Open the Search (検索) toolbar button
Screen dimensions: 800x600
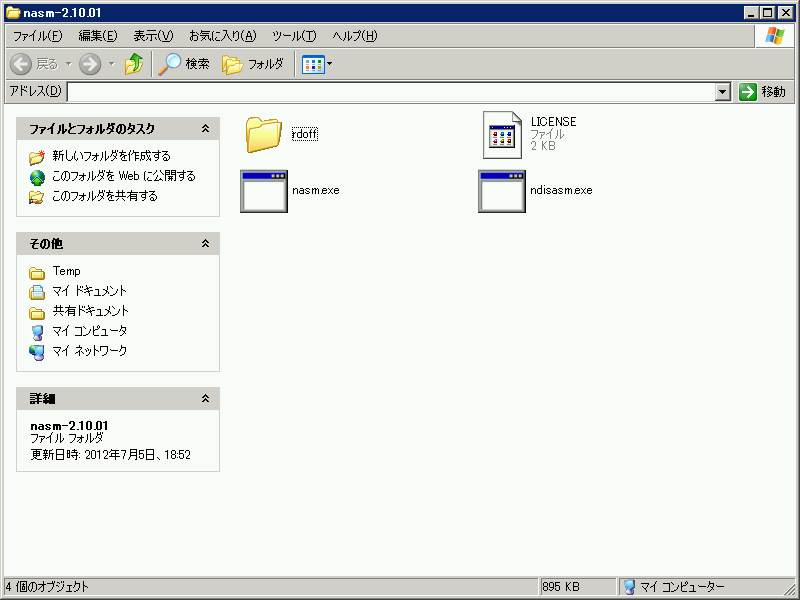click(184, 64)
